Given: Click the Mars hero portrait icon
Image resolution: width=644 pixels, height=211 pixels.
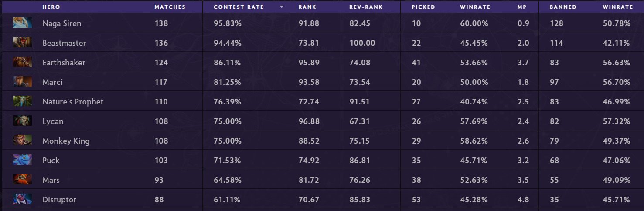Looking at the screenshot, I should pyautogui.click(x=22, y=180).
